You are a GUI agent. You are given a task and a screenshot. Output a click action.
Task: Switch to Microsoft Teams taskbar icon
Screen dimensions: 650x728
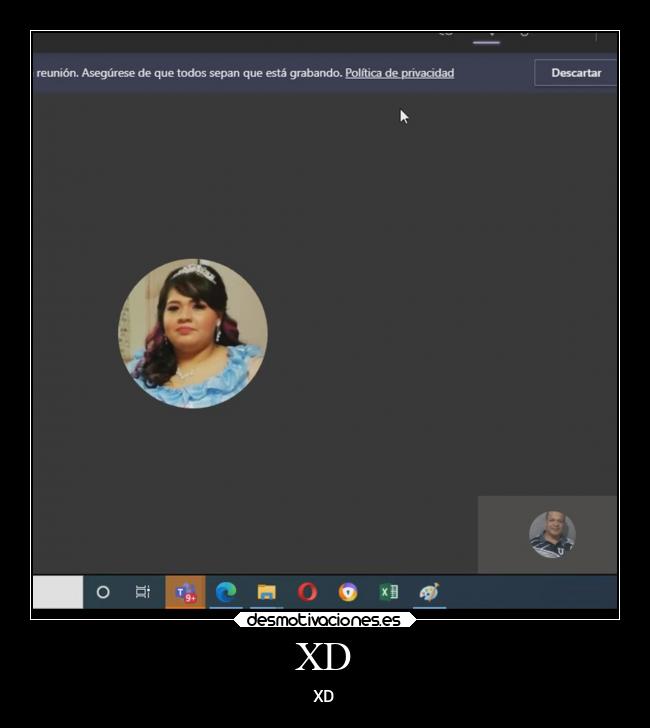[x=185, y=592]
